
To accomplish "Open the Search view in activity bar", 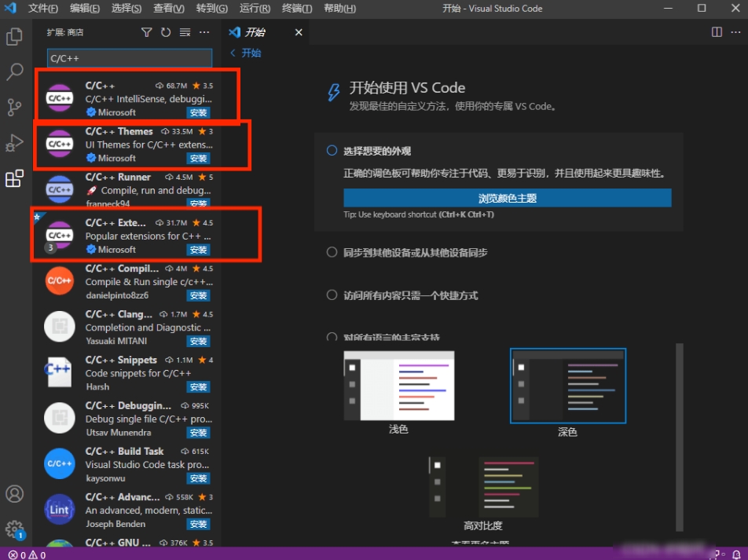I will click(x=14, y=72).
